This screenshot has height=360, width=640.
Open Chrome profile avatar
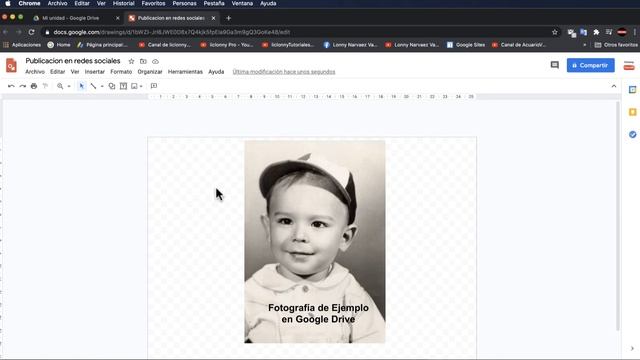tap(622, 32)
